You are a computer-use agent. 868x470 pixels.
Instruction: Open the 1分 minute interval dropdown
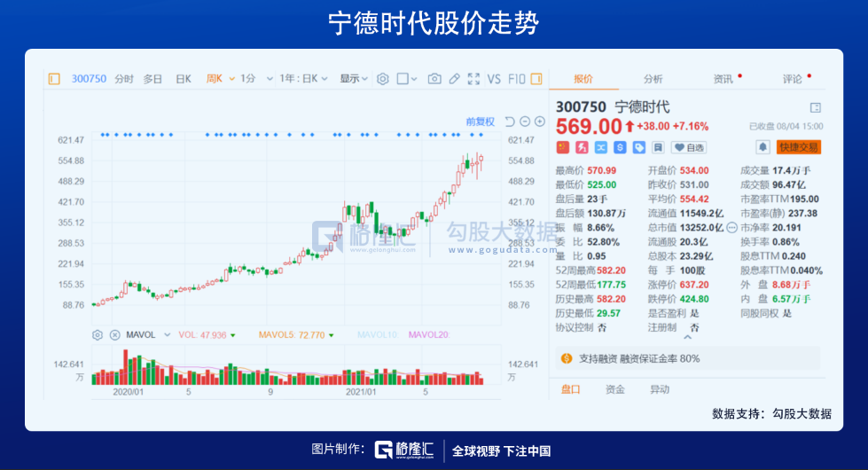[270, 79]
